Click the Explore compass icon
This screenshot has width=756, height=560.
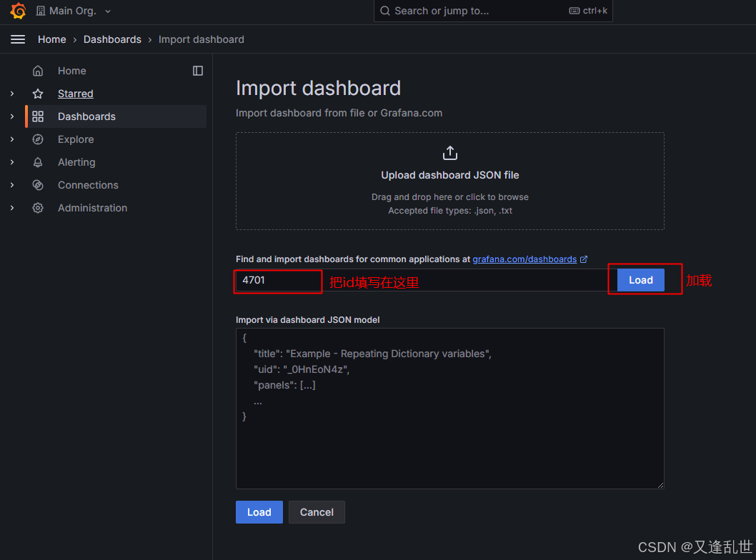(38, 139)
